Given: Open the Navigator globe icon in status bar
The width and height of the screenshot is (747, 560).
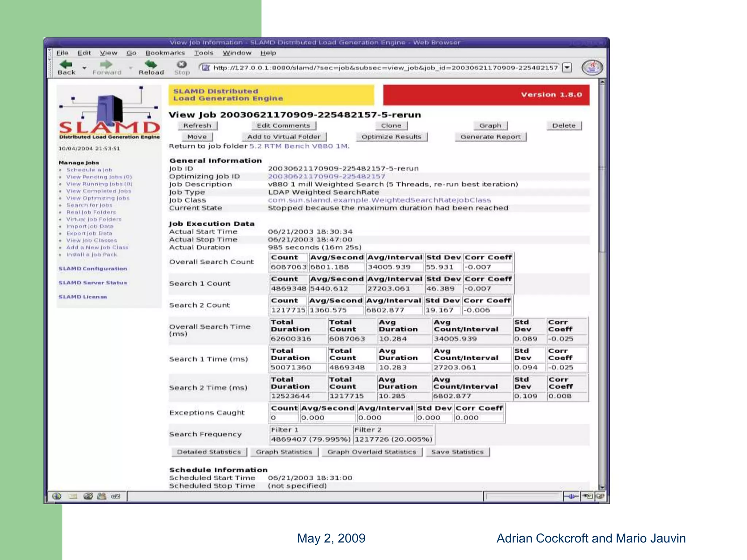Looking at the screenshot, I should pyautogui.click(x=57, y=496).
